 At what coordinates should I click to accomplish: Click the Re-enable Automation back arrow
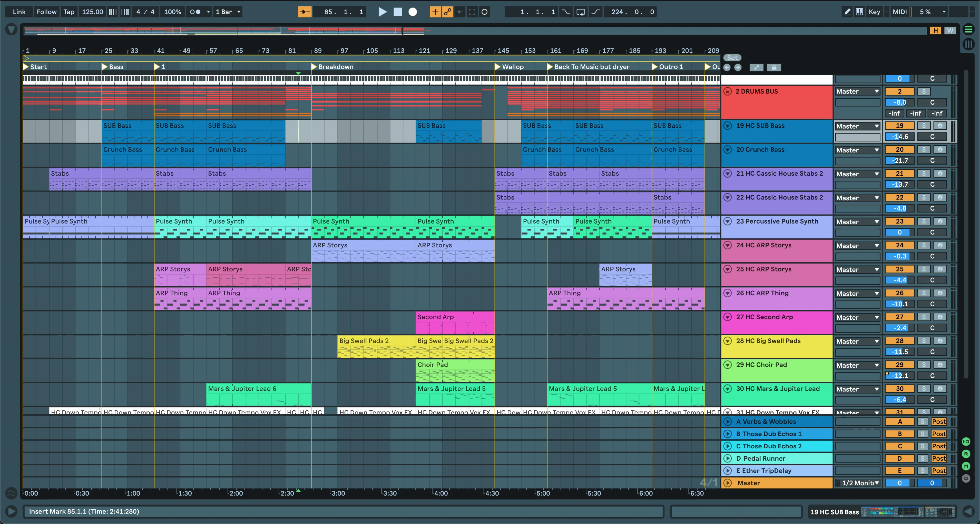point(460,12)
